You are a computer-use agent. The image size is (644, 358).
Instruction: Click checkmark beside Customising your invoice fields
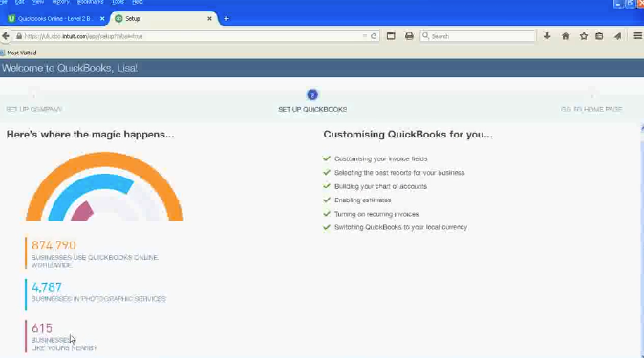point(327,158)
